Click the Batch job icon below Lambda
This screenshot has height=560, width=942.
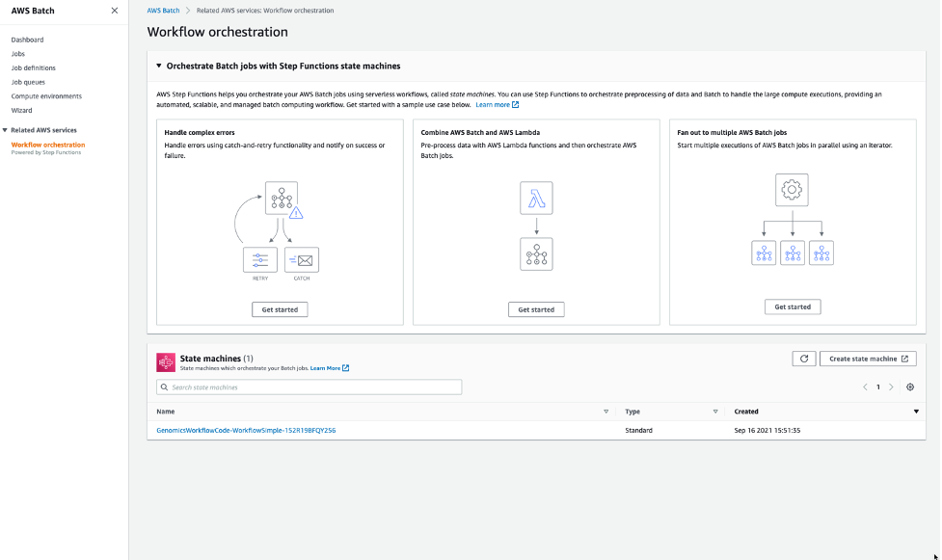(536, 254)
